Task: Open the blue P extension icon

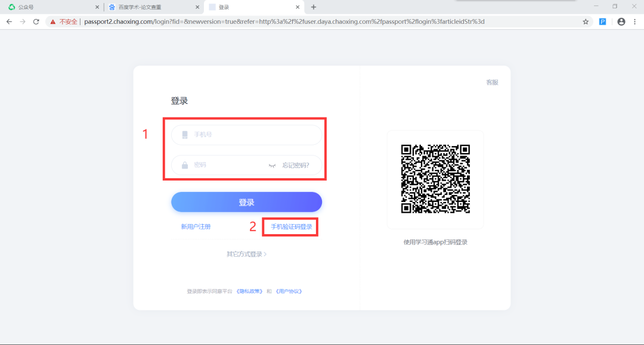Action: 602,21
